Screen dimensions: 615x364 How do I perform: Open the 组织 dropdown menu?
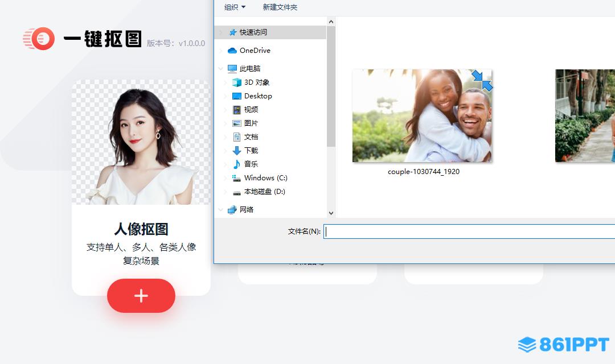point(235,7)
